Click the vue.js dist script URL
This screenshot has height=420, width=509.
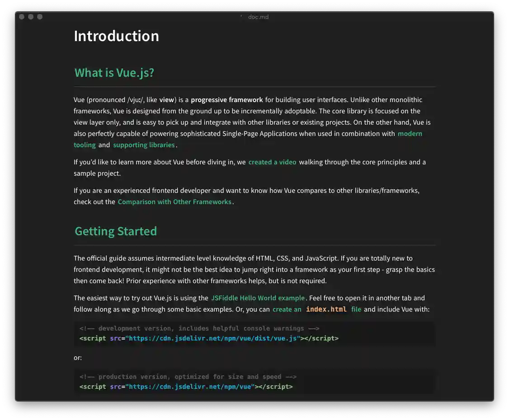213,338
